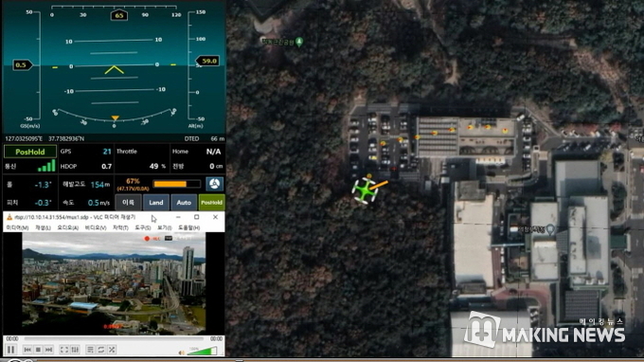Stop VLC playback
The height and width of the screenshot is (362, 644).
click(x=38, y=350)
